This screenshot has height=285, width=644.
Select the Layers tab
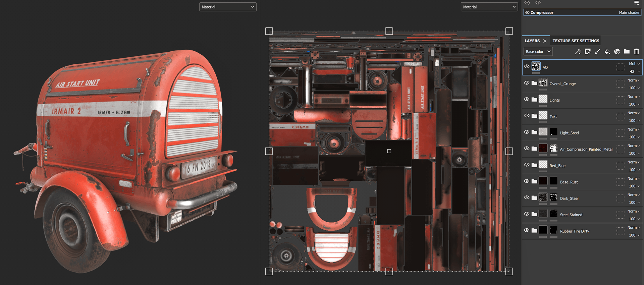pyautogui.click(x=532, y=41)
